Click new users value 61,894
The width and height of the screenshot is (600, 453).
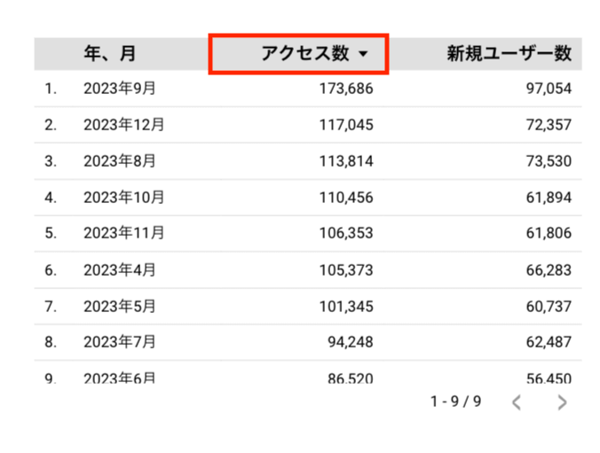[x=549, y=198]
